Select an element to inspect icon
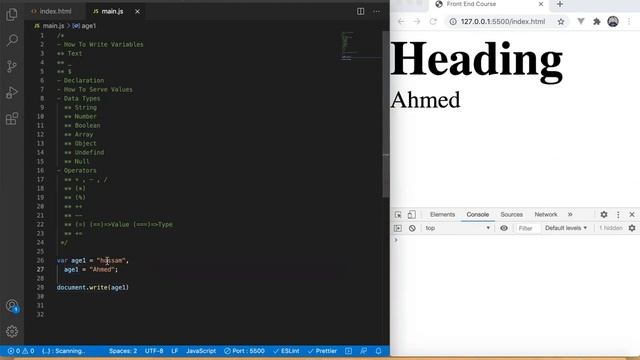640x360 pixels. (x=398, y=214)
